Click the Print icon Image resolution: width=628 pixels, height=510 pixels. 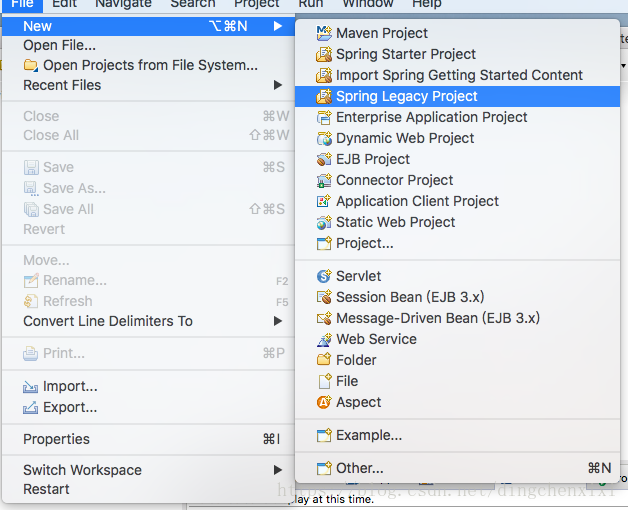30,353
